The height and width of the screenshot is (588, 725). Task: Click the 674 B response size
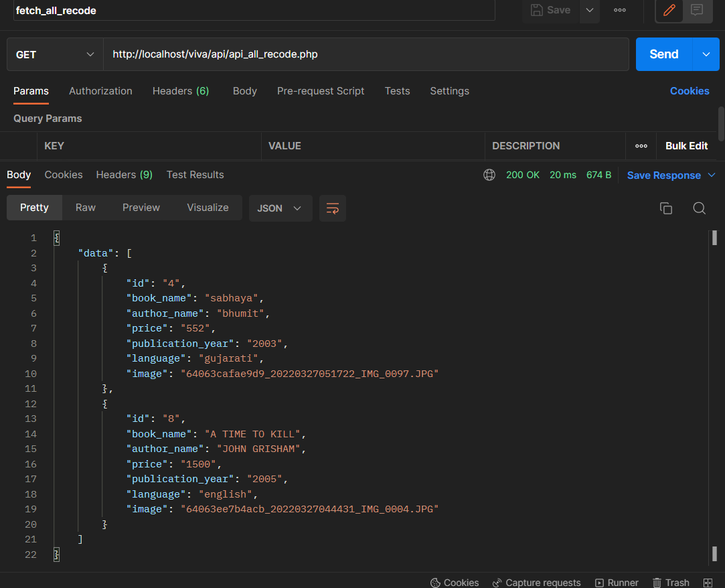tap(598, 175)
